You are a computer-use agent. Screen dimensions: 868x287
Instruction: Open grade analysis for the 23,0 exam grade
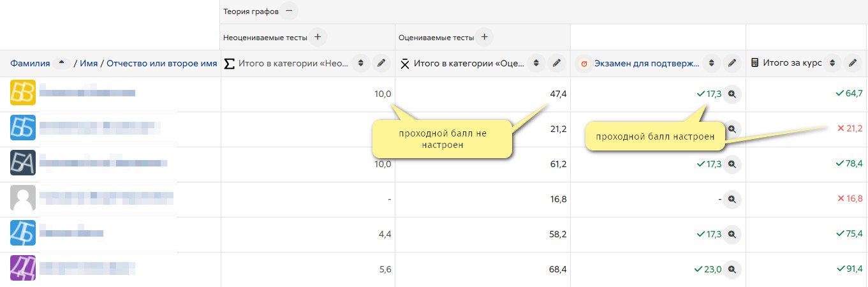pyautogui.click(x=732, y=269)
